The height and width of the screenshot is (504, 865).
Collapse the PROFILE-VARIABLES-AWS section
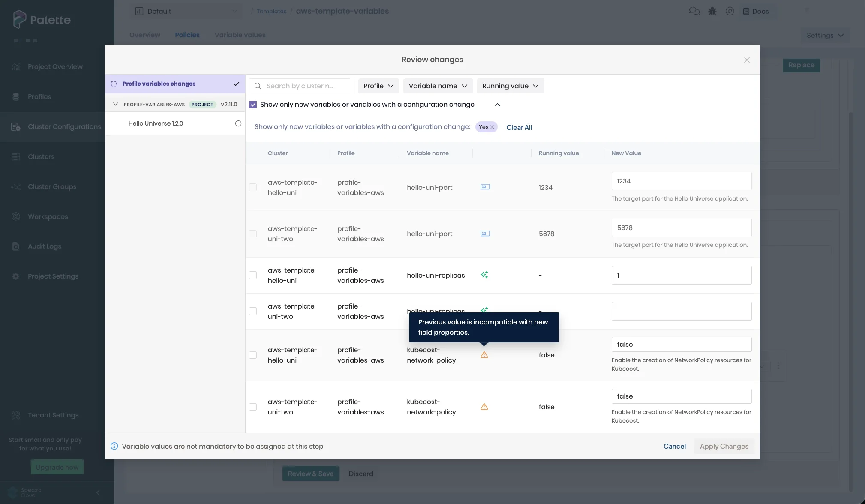coord(115,104)
